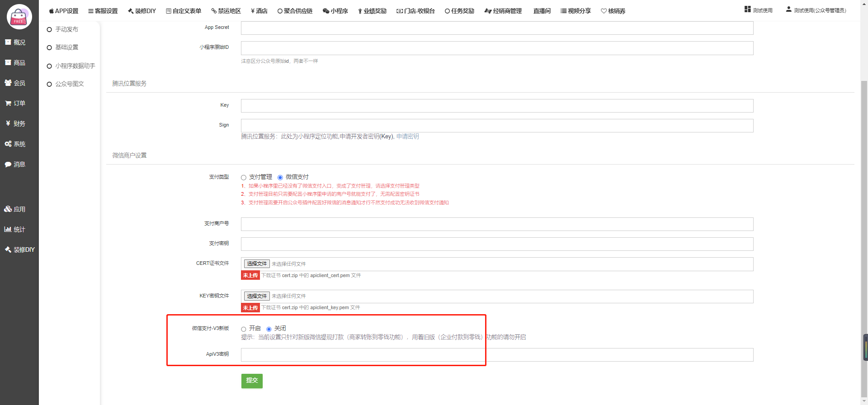The width and height of the screenshot is (868, 405).
Task: Expand the 小程序数据助手 submenu item
Action: coord(75,66)
